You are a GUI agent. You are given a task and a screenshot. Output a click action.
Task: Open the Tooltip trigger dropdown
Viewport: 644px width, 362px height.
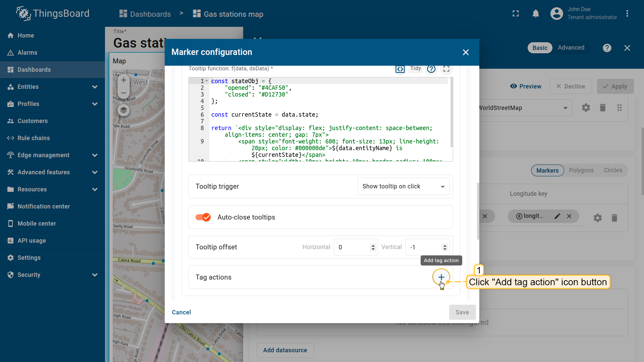pyautogui.click(x=403, y=186)
